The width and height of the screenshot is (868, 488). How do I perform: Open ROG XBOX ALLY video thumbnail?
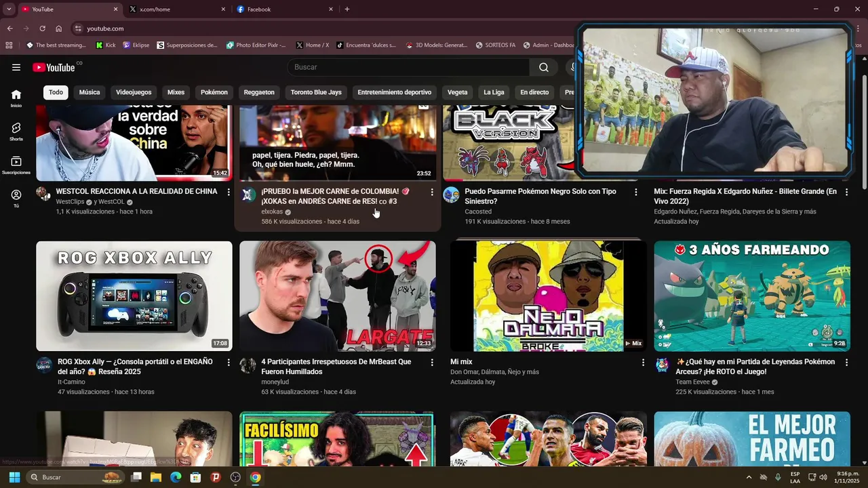click(134, 296)
